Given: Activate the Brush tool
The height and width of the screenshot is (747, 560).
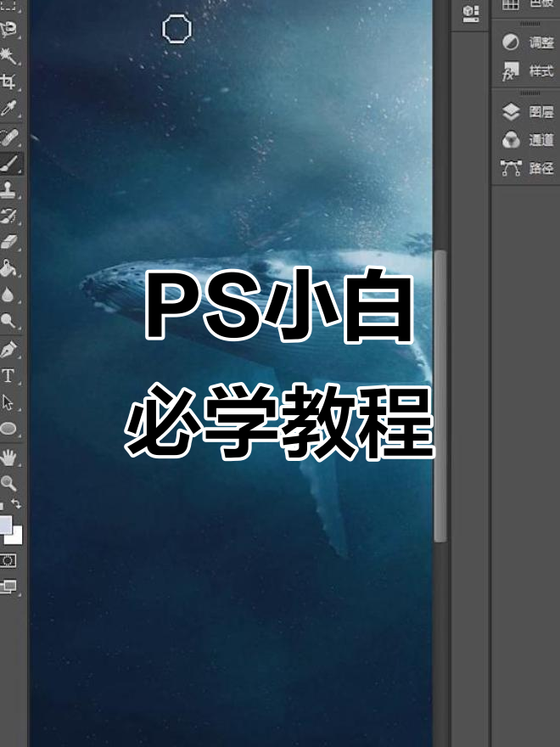Looking at the screenshot, I should [9, 164].
